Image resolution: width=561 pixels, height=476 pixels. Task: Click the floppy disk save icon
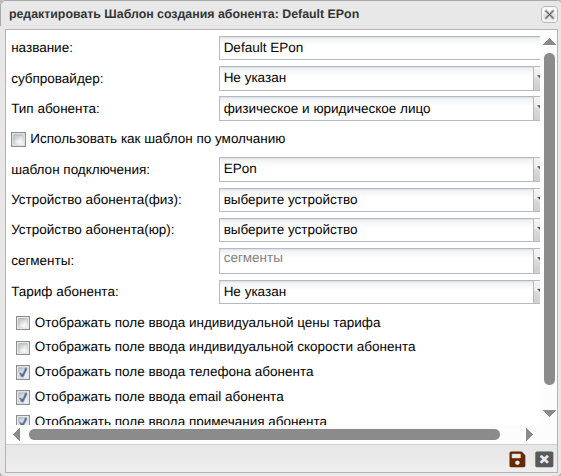[517, 460]
